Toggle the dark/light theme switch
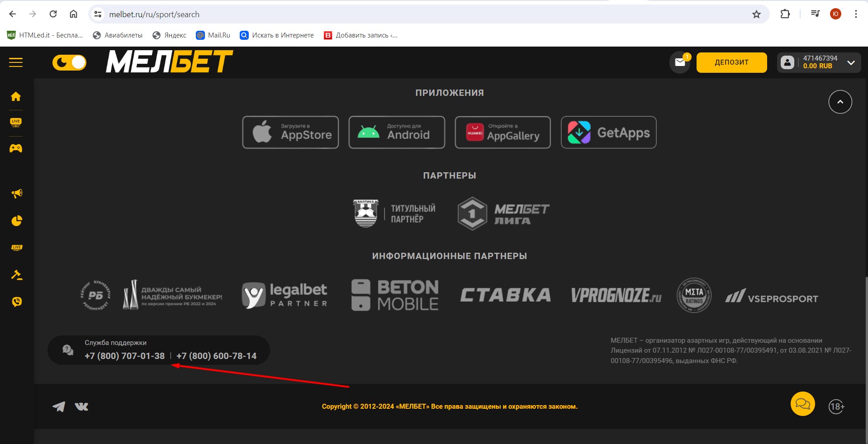The height and width of the screenshot is (444, 868). (x=69, y=62)
